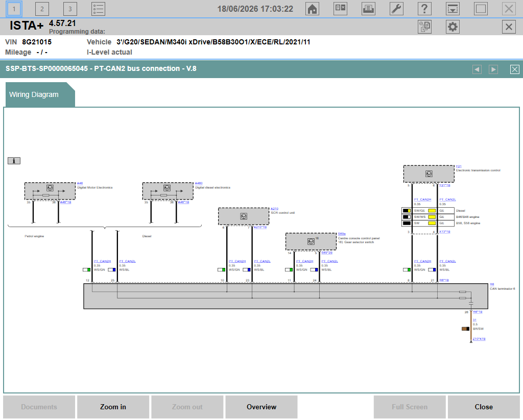523x420 pixels.
Task: Open the X13*1B connector link
Action: click(445, 232)
